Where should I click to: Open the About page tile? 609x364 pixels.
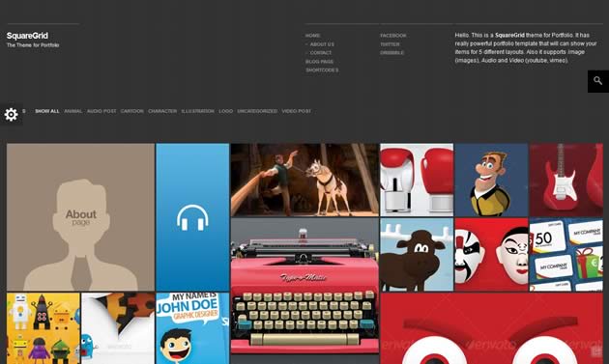pyautogui.click(x=80, y=217)
